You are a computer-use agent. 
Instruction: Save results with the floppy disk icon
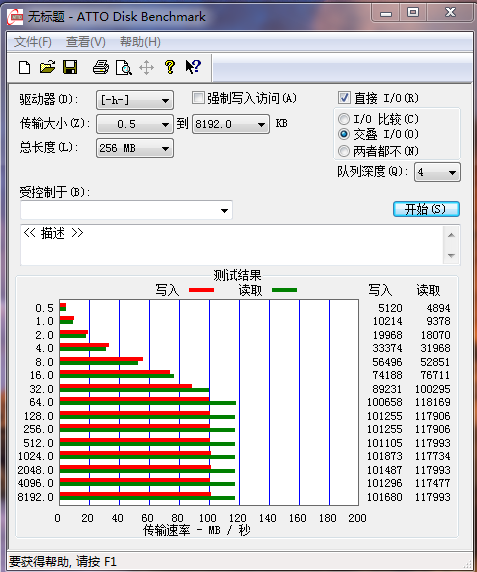pyautogui.click(x=70, y=67)
